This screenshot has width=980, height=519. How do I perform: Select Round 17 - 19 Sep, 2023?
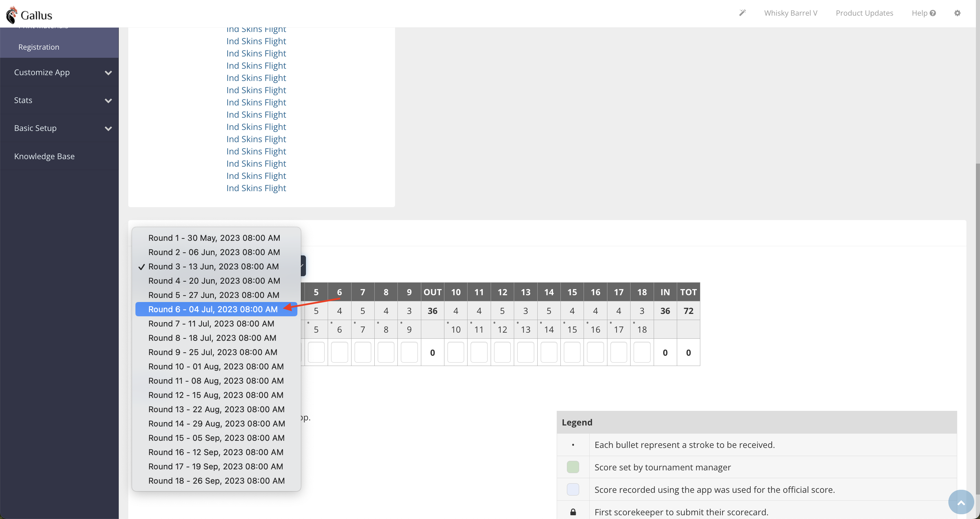[216, 466]
